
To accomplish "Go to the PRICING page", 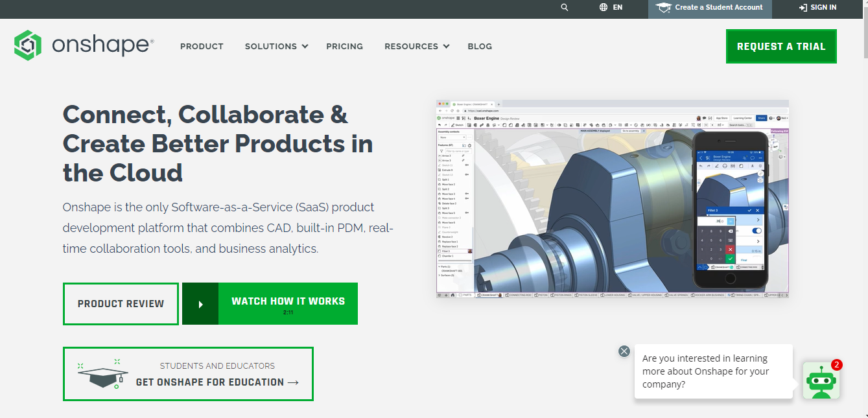I will click(x=344, y=47).
